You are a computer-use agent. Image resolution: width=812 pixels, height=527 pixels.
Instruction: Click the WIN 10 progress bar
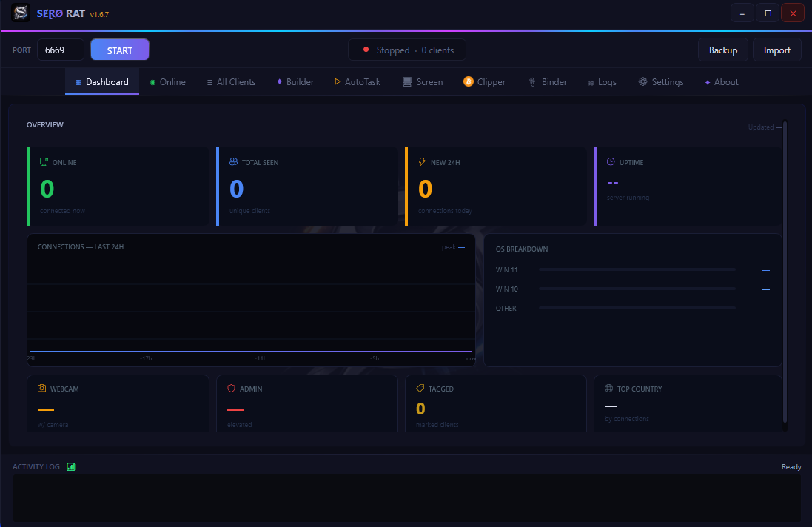coord(637,289)
